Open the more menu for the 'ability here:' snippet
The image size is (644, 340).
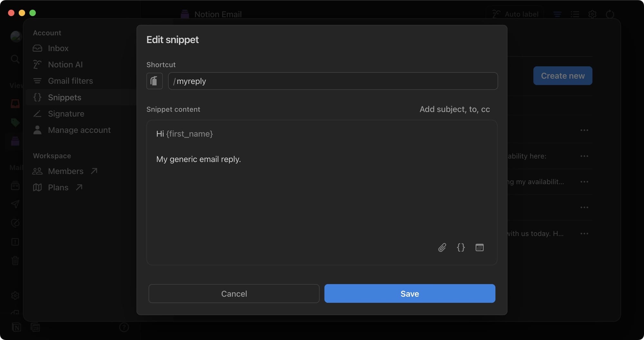(584, 156)
